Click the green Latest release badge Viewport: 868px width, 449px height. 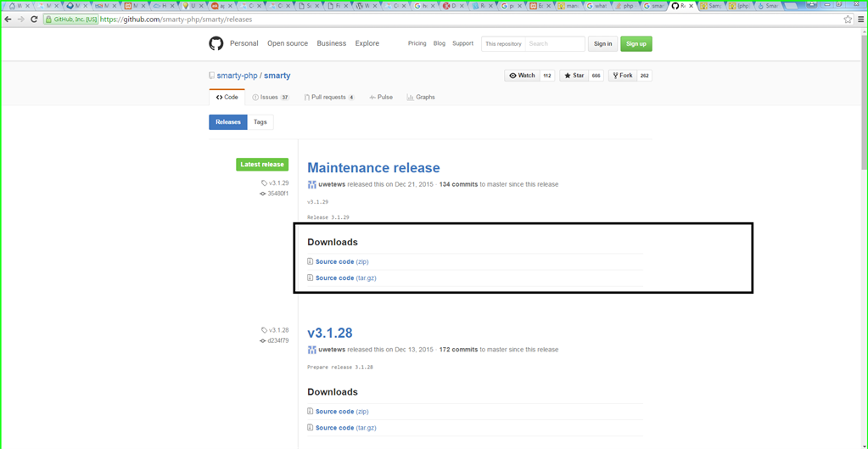coord(262,165)
